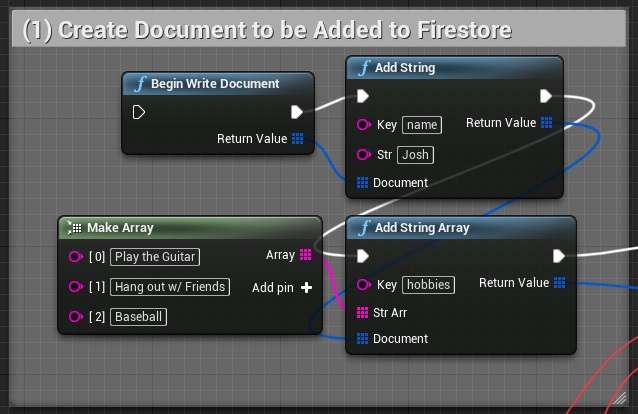
Task: Click Begin Write Document input execution pin
Action: (138, 112)
